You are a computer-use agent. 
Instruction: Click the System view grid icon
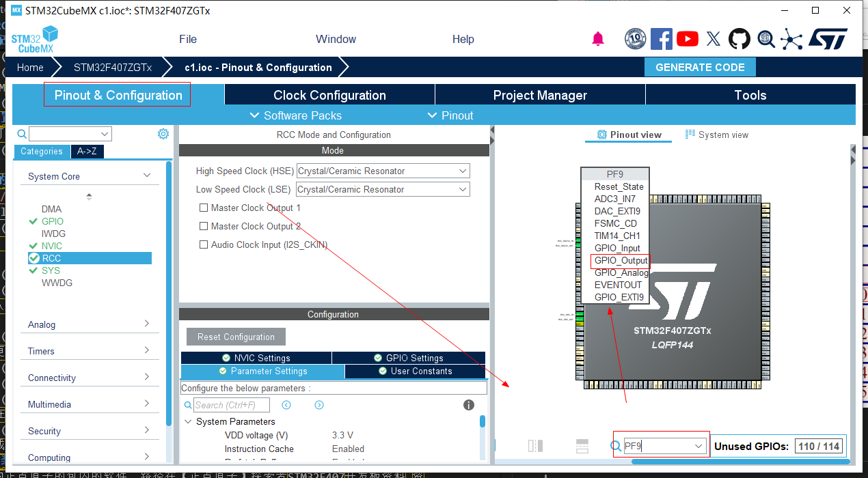coord(690,135)
